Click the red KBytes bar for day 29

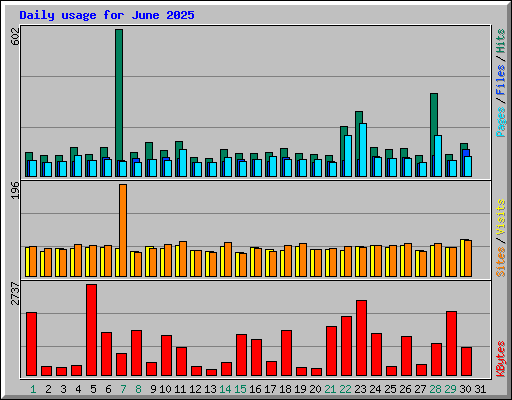(x=451, y=344)
